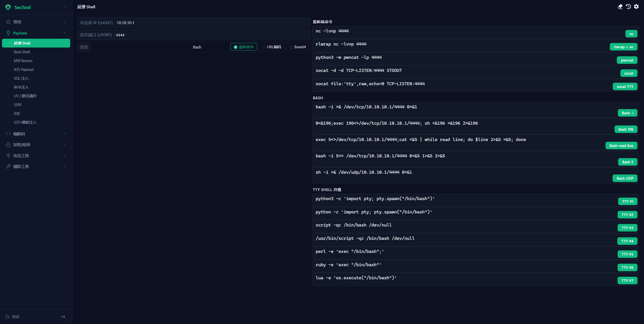
Task: Click the star icon beside 常用
Action: tap(8, 22)
